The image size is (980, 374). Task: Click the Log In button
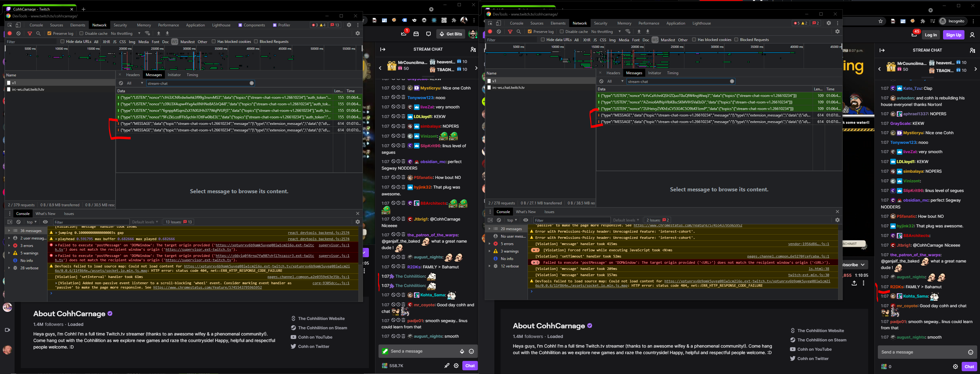pos(931,34)
